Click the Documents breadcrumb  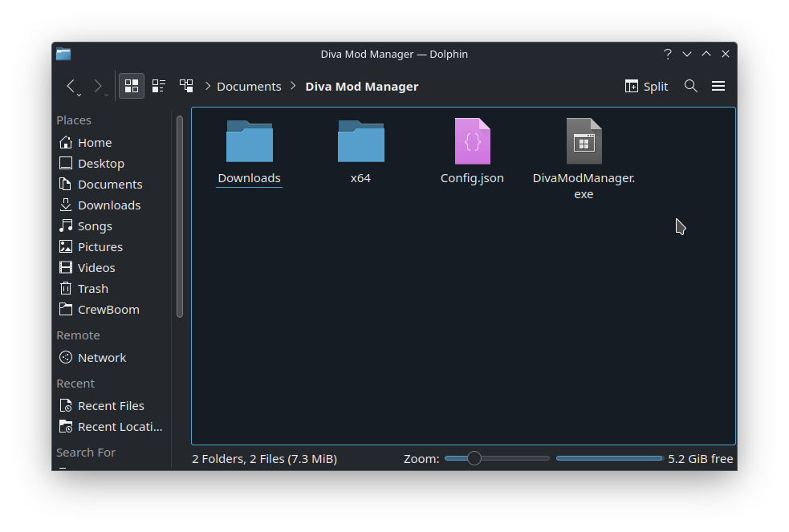(x=249, y=87)
